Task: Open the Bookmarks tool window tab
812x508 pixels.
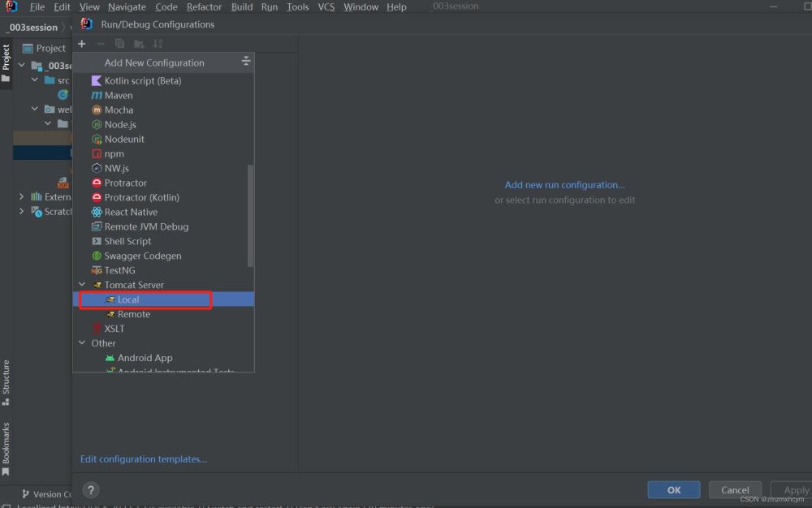Action: (6, 449)
